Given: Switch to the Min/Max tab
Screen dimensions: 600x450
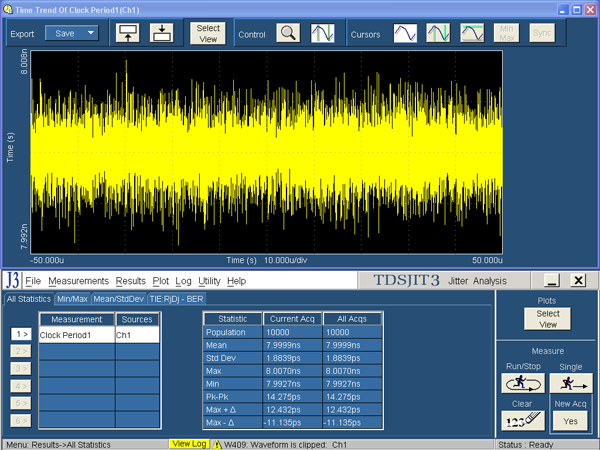Looking at the screenshot, I should [74, 298].
